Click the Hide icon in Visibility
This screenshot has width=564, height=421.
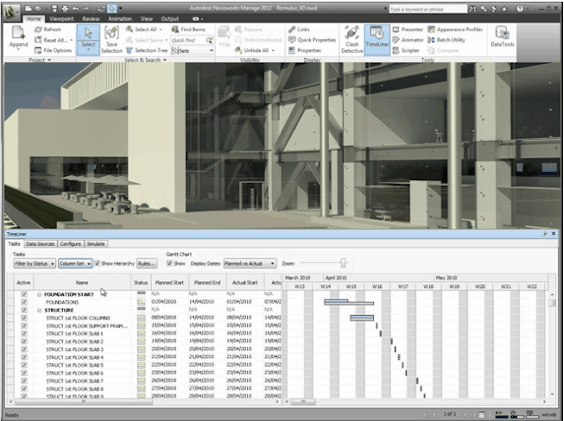tap(224, 33)
